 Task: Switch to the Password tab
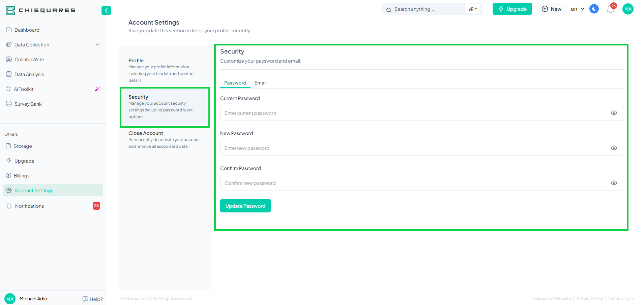235,83
